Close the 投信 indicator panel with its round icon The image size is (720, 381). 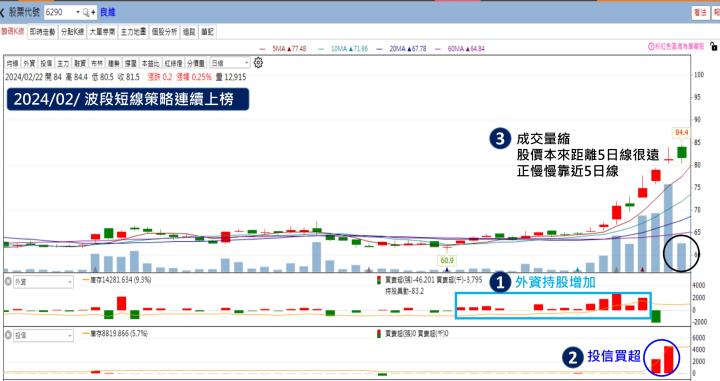pos(8,335)
